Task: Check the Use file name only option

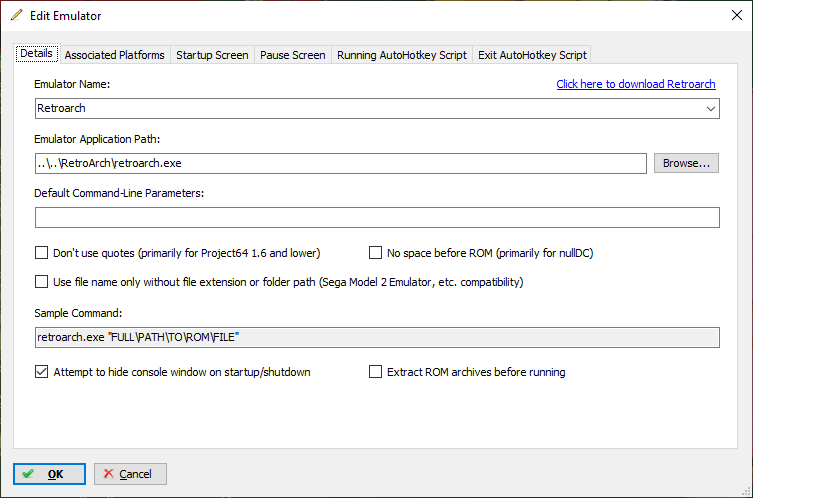Action: (x=41, y=282)
